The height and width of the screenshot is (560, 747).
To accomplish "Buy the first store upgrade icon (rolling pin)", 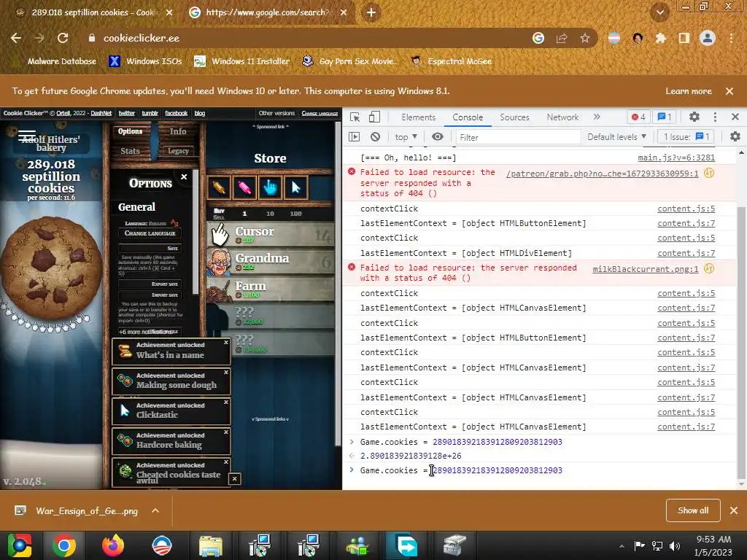I will click(219, 187).
